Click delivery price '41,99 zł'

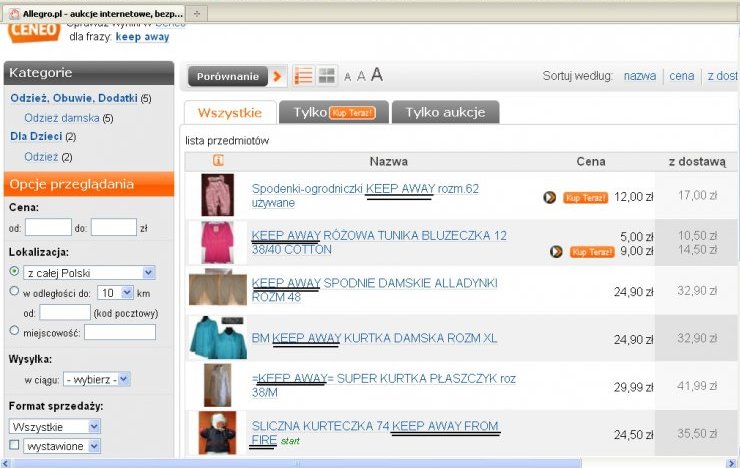[x=697, y=385]
